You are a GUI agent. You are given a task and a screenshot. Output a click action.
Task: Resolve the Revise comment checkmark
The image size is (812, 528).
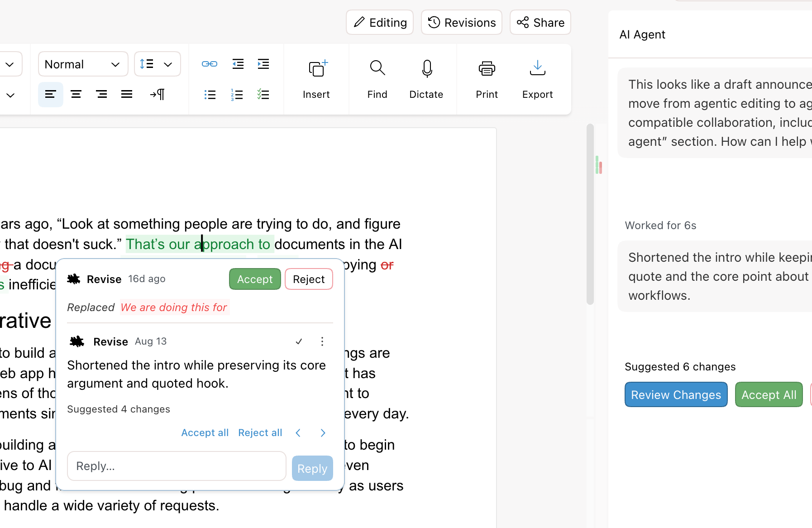(299, 341)
